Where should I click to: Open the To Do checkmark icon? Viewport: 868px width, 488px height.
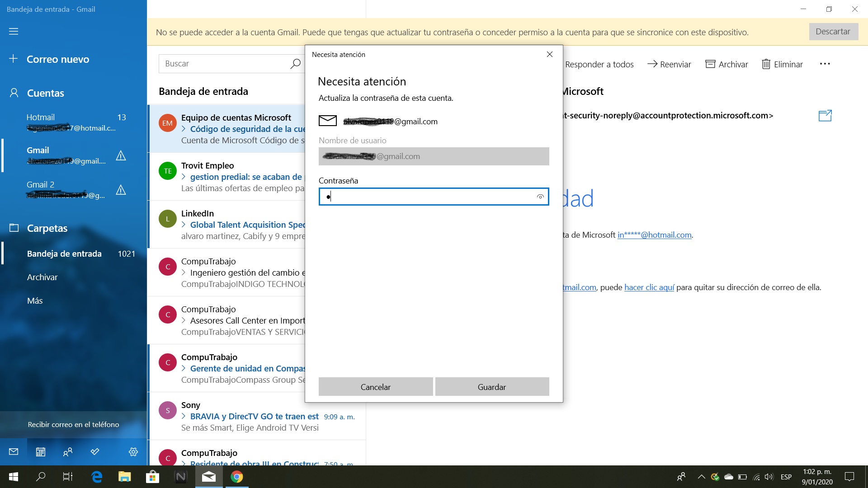[95, 451]
